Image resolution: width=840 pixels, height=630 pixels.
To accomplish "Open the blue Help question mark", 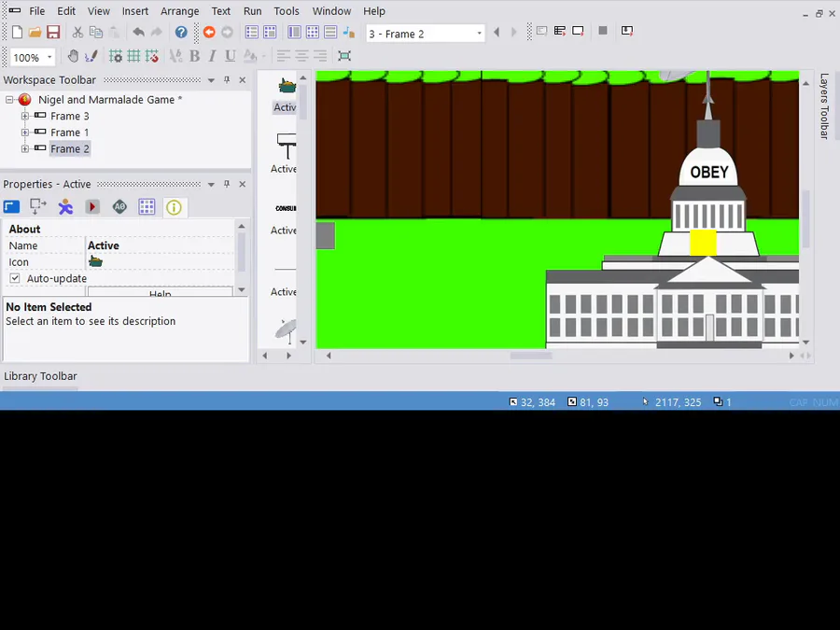I will (x=181, y=32).
